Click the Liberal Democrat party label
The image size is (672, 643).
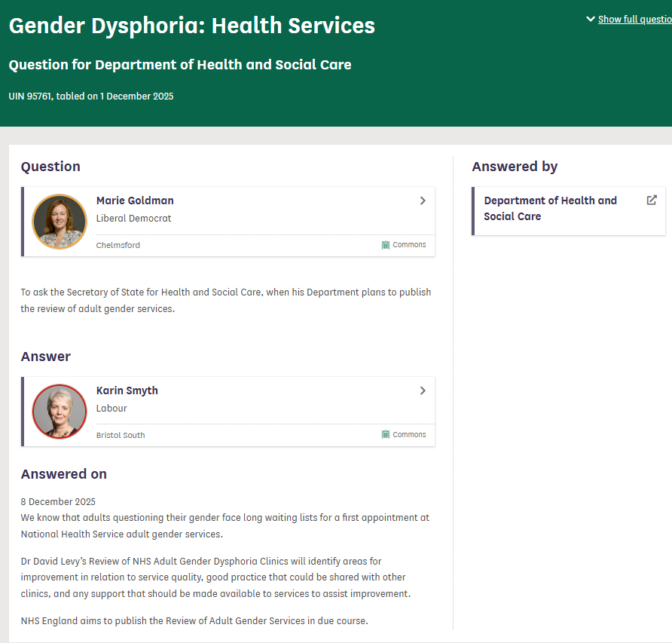[133, 219]
